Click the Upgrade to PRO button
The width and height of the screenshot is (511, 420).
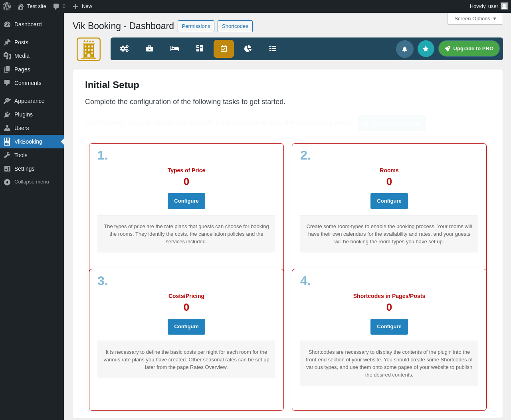pos(469,49)
